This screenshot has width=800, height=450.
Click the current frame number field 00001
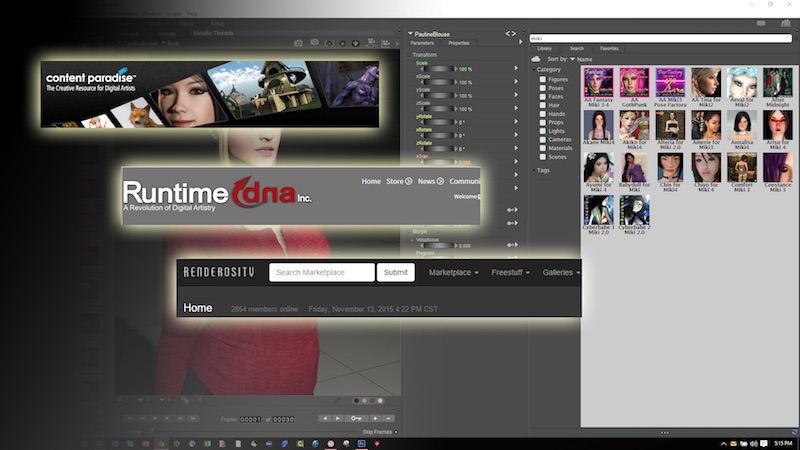click(251, 419)
